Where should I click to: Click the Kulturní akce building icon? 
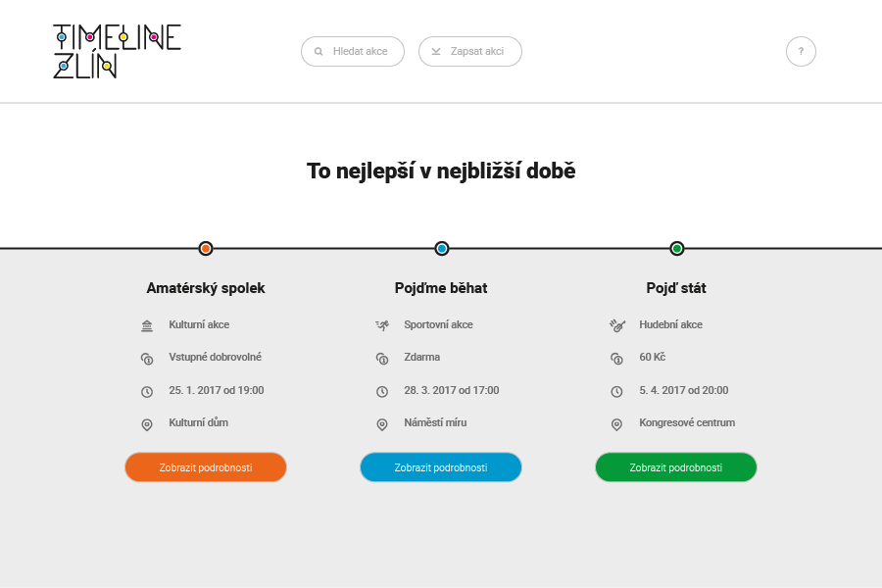point(147,325)
